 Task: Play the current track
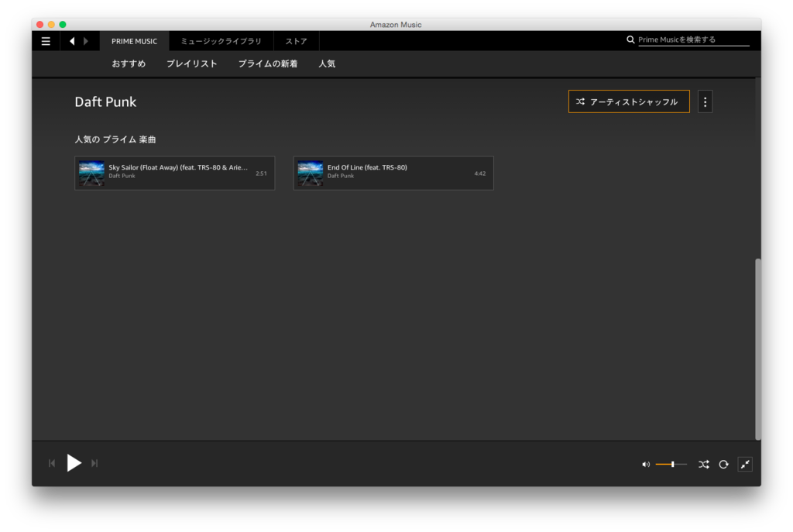point(74,463)
